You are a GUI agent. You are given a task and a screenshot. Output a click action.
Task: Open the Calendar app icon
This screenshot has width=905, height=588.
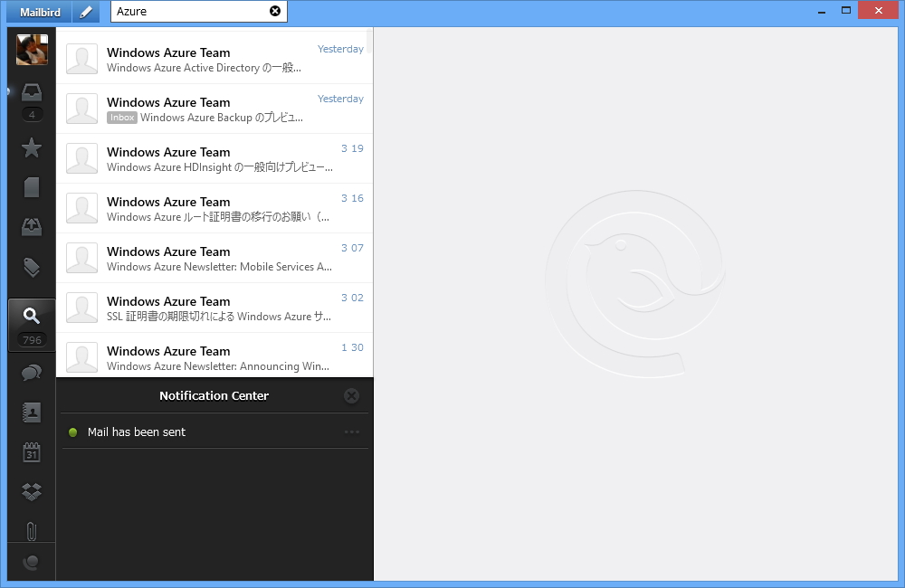(32, 452)
